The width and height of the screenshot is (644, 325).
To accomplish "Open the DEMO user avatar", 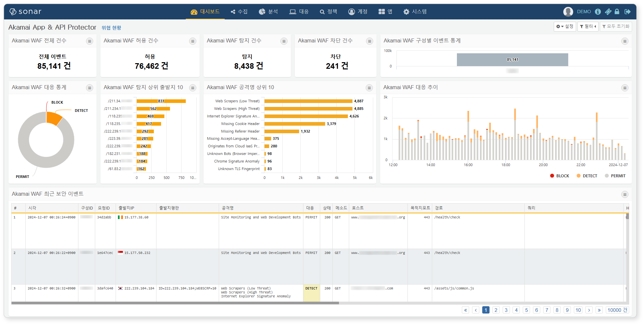I will point(568,12).
